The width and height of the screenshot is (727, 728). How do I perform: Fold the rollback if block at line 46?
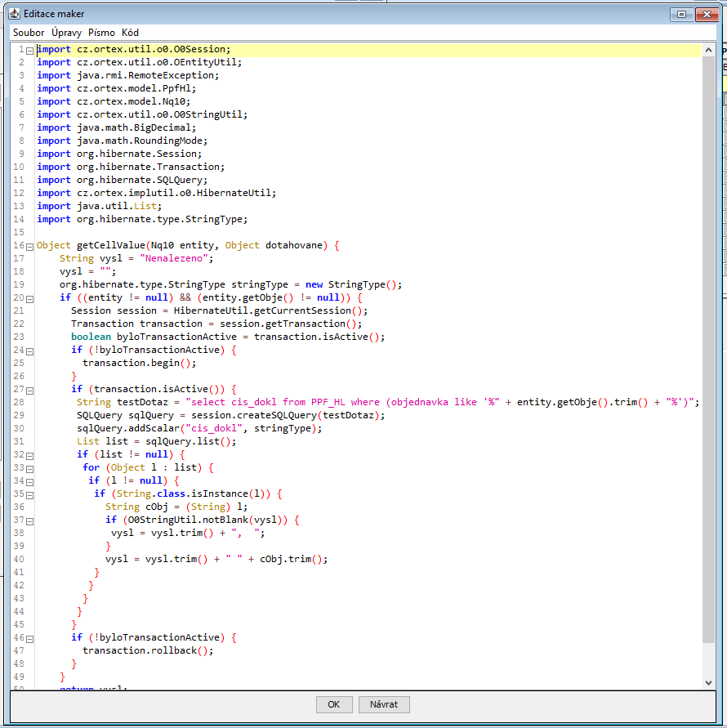click(x=29, y=638)
